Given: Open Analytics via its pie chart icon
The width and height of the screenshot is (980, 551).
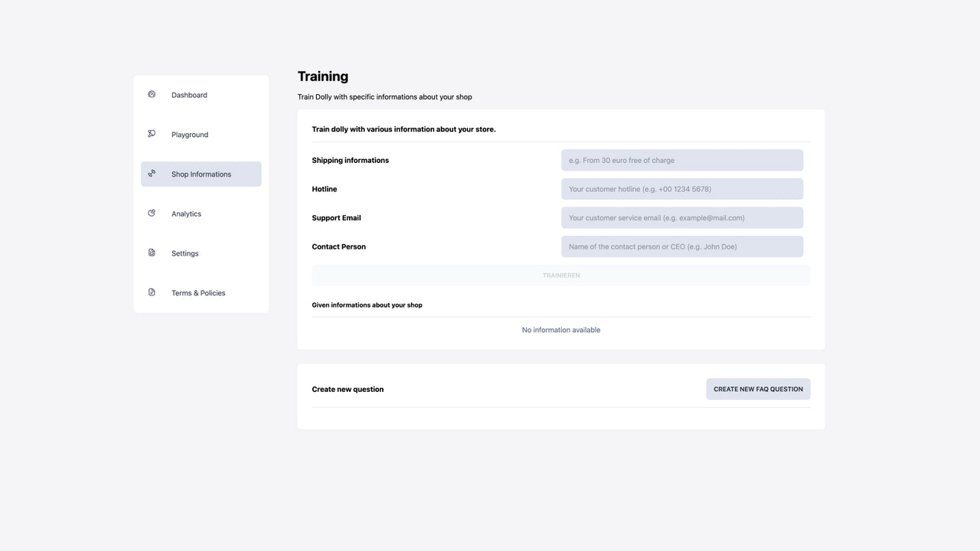Looking at the screenshot, I should pyautogui.click(x=152, y=214).
